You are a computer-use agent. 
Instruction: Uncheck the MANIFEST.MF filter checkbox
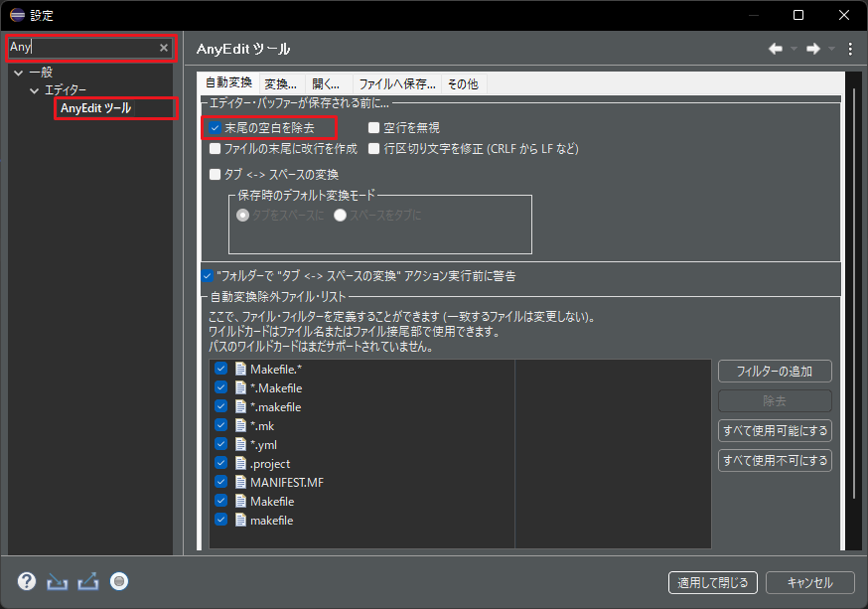(x=220, y=481)
